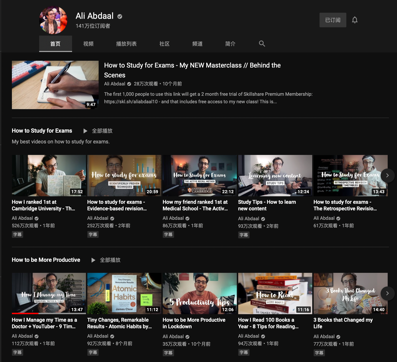Open the How to be More Productive playlist heading
This screenshot has height=362, width=397.
(x=46, y=260)
